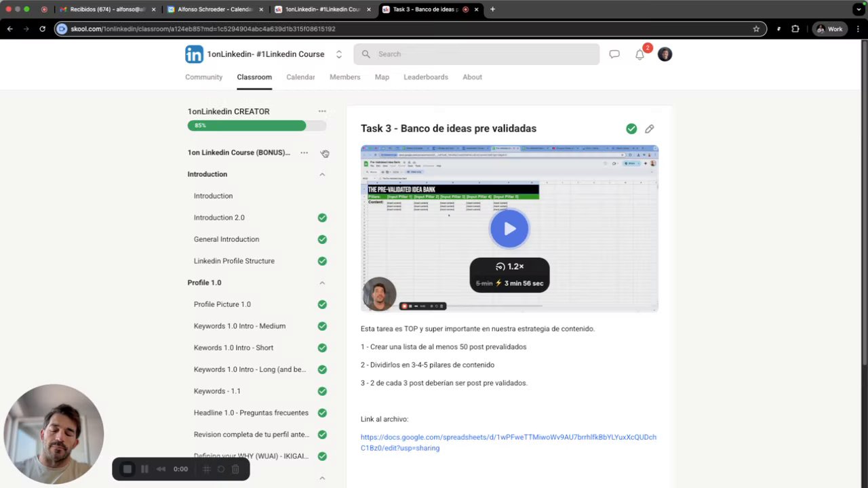The height and width of the screenshot is (488, 868).
Task: Open the Map tab
Action: (x=382, y=77)
